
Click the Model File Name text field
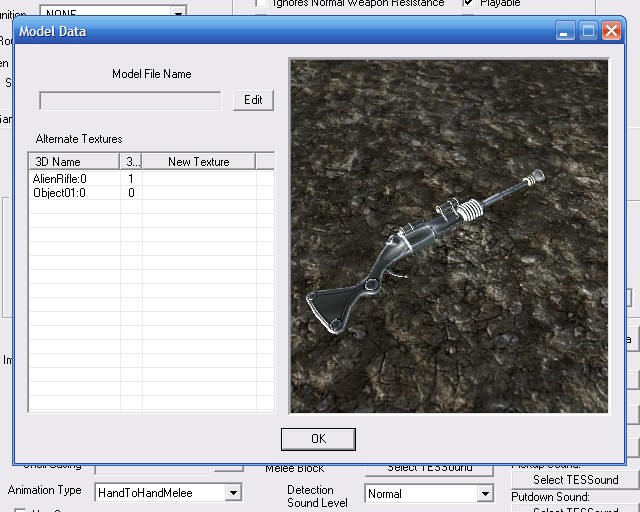tap(130, 101)
